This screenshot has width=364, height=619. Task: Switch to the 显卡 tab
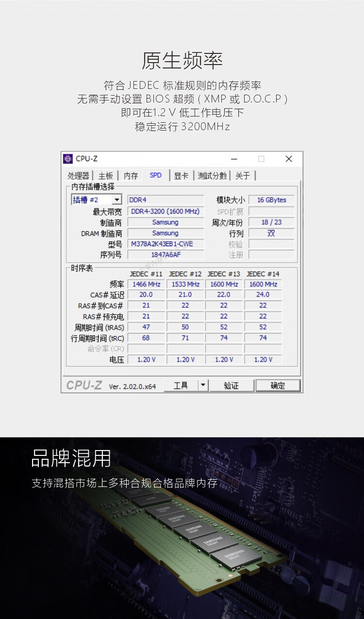[x=181, y=176]
